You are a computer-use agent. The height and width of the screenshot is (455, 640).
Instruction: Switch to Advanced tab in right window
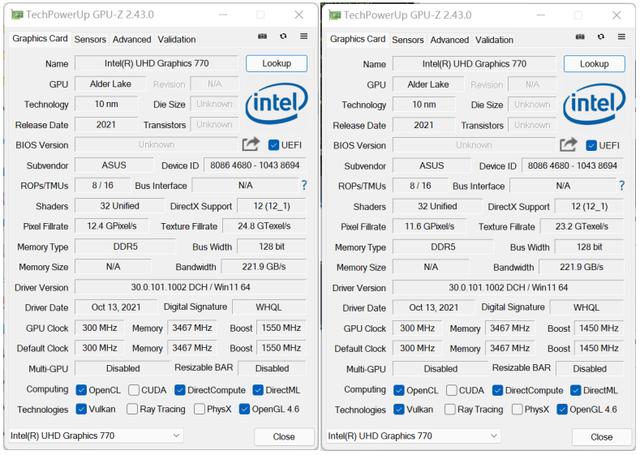point(449,40)
